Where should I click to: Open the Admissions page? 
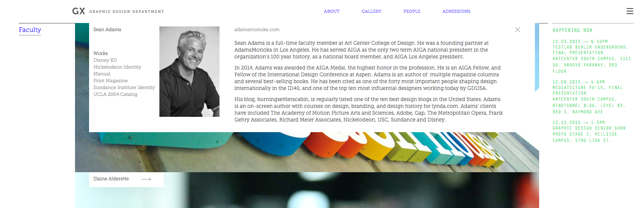(x=456, y=12)
